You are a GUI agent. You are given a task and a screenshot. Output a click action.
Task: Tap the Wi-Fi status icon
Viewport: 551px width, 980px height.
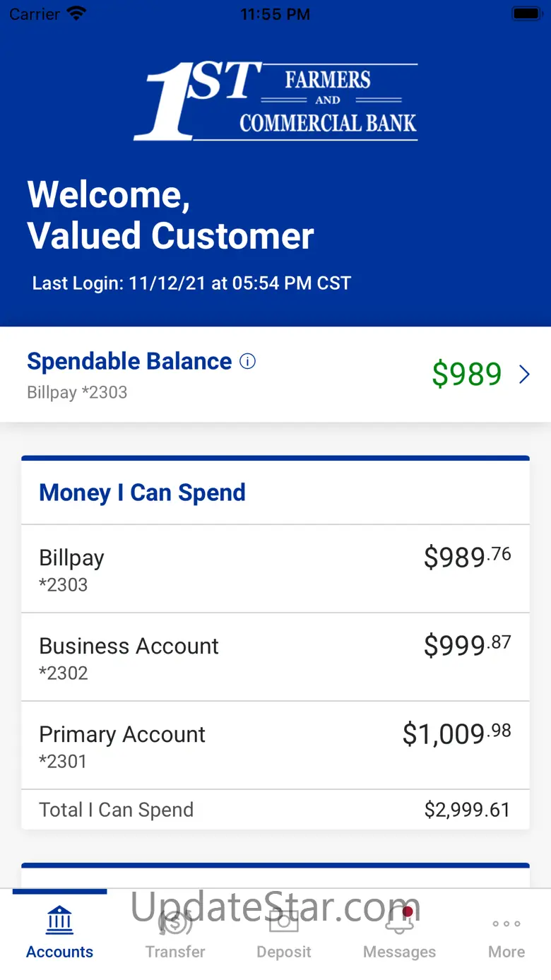click(76, 14)
